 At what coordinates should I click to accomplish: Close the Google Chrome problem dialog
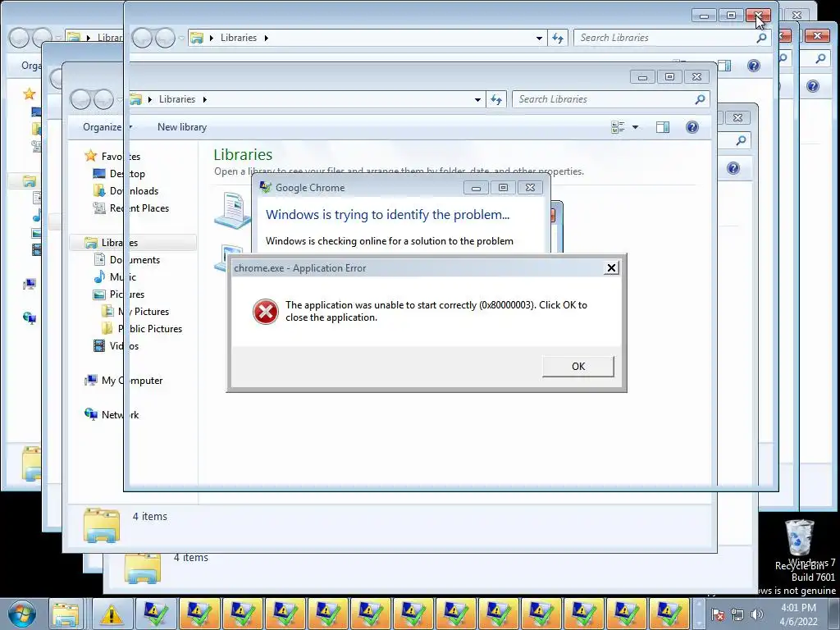coord(531,188)
